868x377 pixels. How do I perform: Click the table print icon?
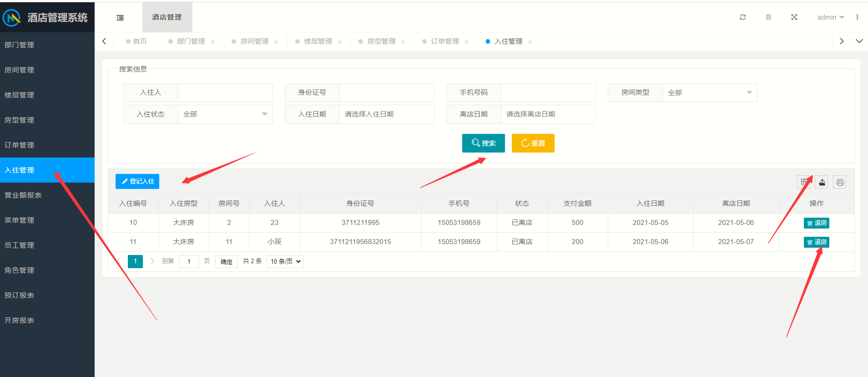840,182
